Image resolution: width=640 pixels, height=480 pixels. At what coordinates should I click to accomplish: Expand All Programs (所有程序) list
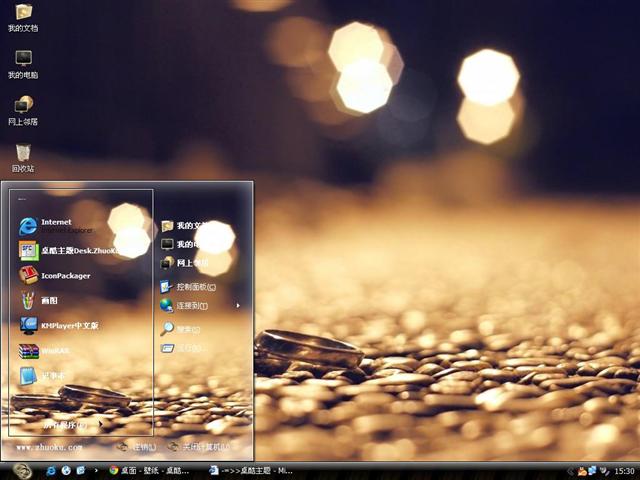click(x=65, y=425)
